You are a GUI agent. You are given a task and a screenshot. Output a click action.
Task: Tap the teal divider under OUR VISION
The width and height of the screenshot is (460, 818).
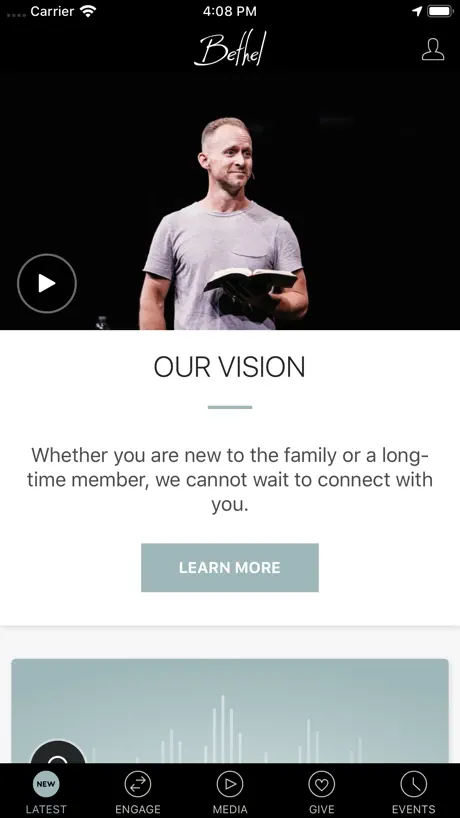click(x=230, y=407)
